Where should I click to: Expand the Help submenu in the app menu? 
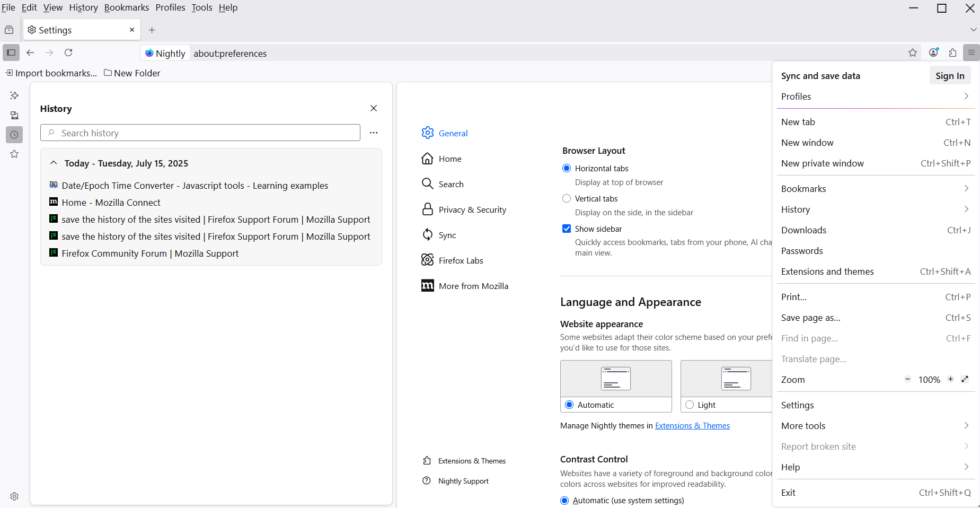click(x=876, y=467)
